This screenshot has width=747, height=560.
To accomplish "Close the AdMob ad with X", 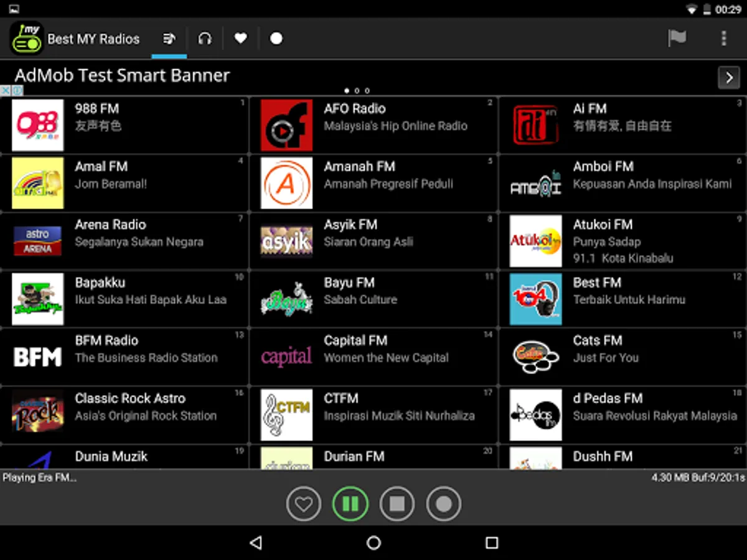I will [x=6, y=91].
